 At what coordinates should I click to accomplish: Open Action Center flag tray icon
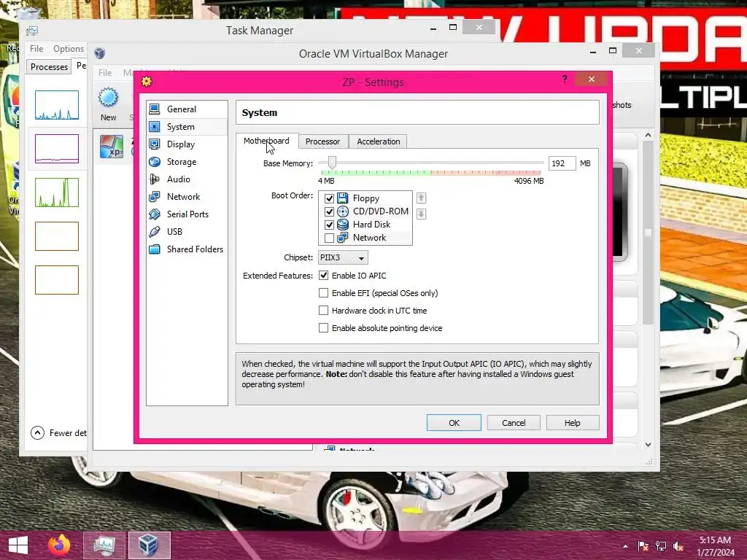(643, 546)
